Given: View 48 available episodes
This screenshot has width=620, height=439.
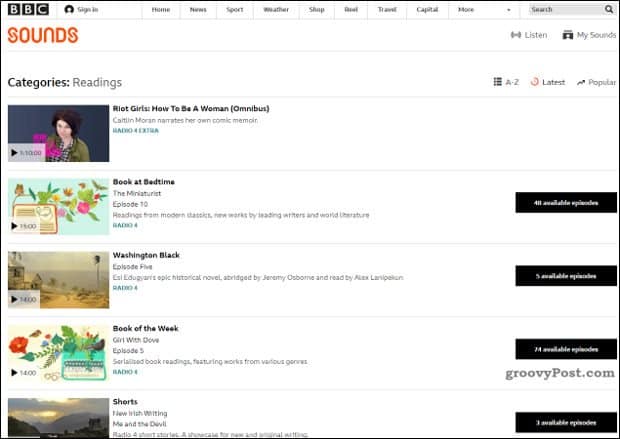Looking at the screenshot, I should 565,203.
